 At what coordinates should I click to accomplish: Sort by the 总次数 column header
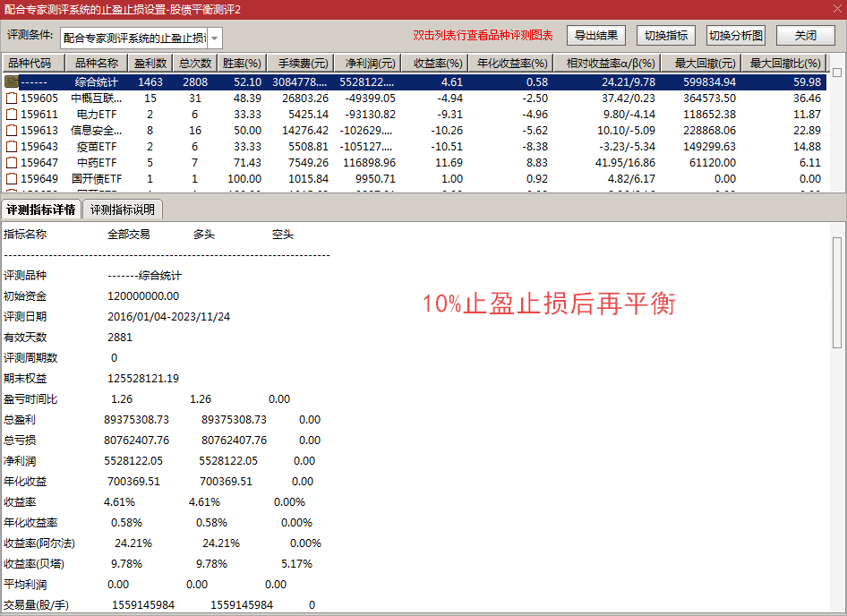point(195,64)
